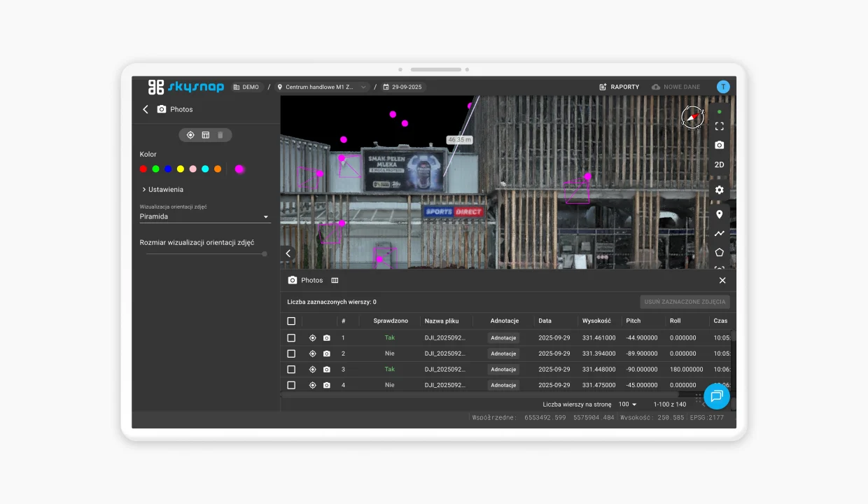
Task: Open the column chooser icon next to Photos
Action: coord(335,281)
